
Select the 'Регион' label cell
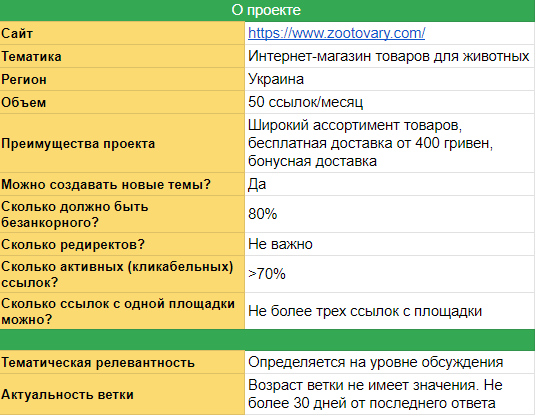point(122,79)
